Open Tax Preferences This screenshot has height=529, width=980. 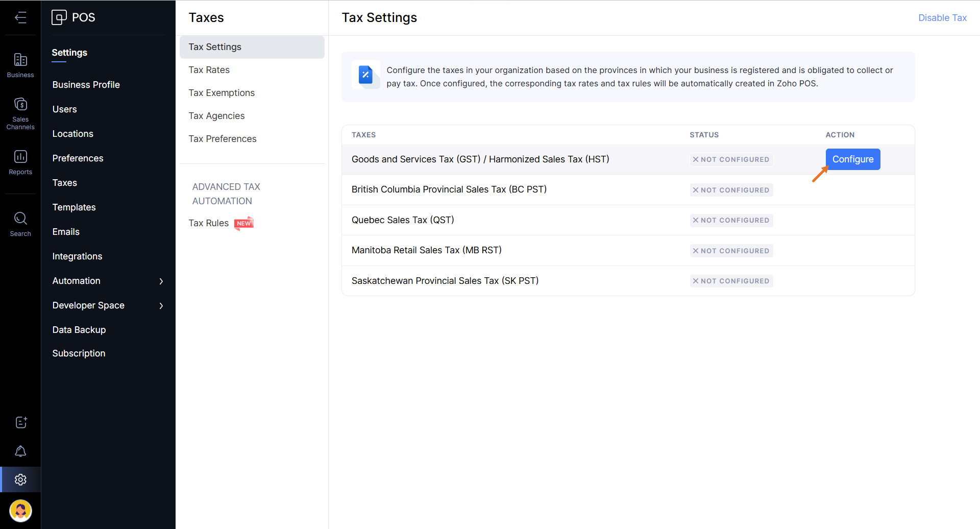click(222, 139)
